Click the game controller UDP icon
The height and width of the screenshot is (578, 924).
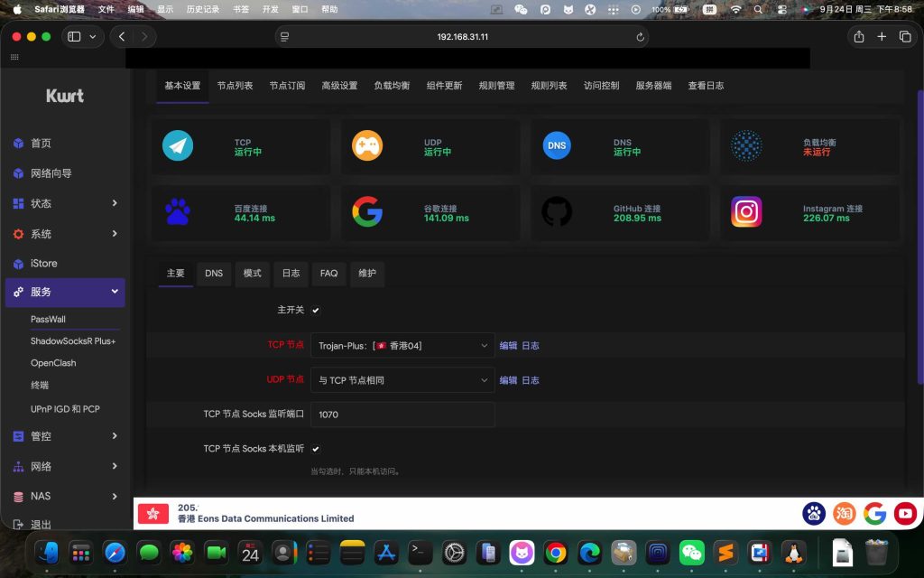(x=367, y=145)
